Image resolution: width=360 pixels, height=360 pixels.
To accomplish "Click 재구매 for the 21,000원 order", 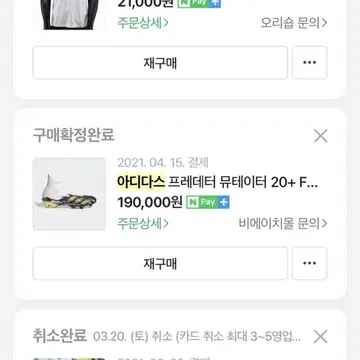I will tap(160, 63).
